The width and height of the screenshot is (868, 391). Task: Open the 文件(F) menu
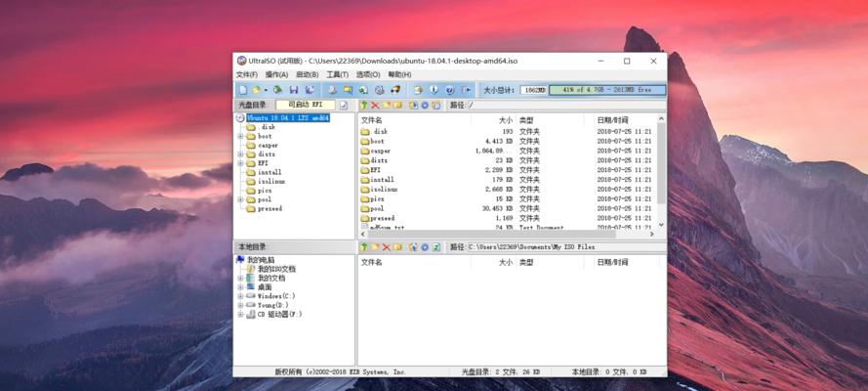pyautogui.click(x=247, y=74)
